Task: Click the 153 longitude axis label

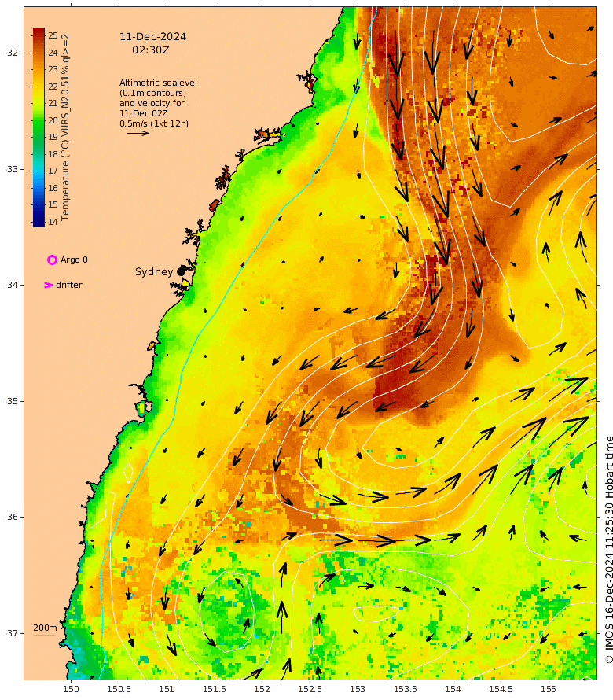Action: point(358,689)
